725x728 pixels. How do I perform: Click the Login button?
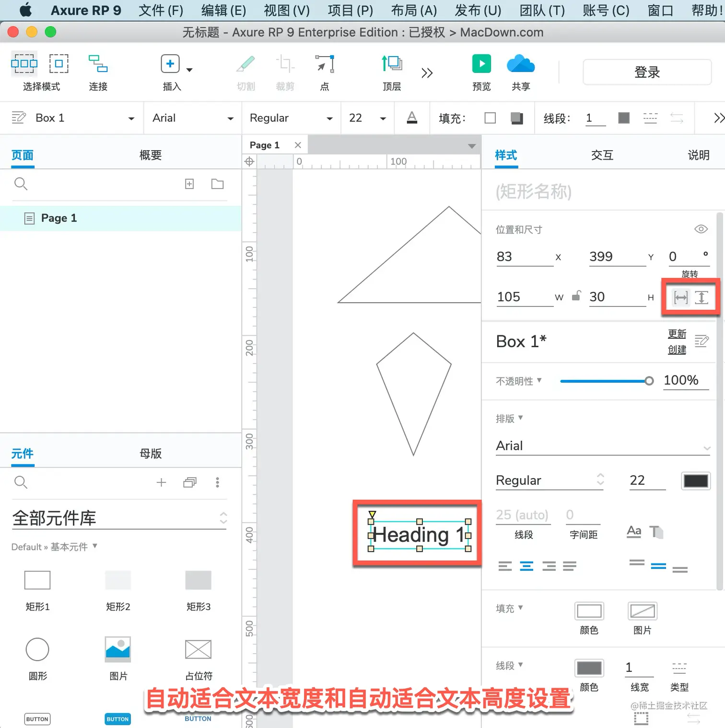coord(647,72)
